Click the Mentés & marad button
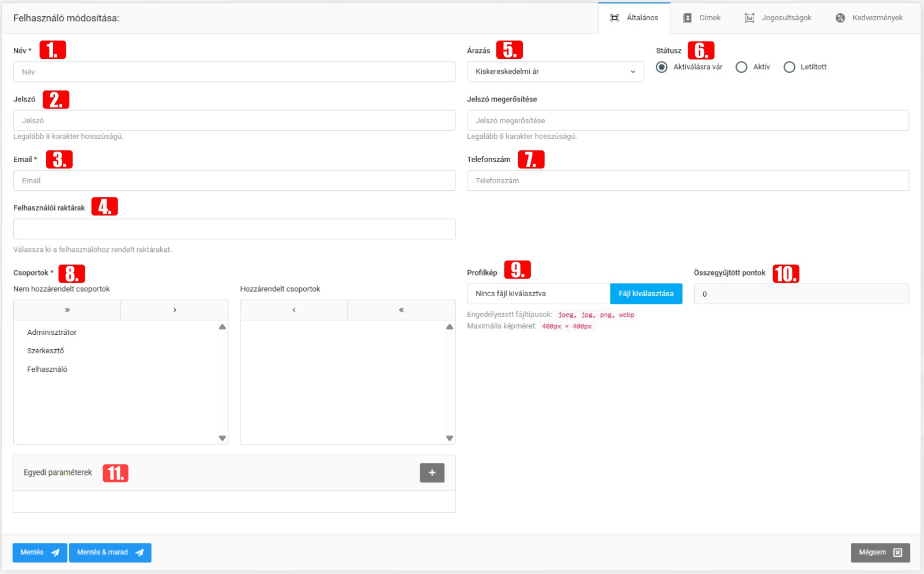Viewport: 924px width, 574px height. 110,553
